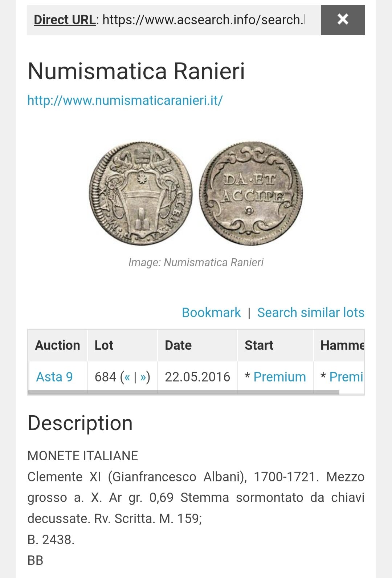
Task: Click the Auction column header
Action: (x=58, y=345)
